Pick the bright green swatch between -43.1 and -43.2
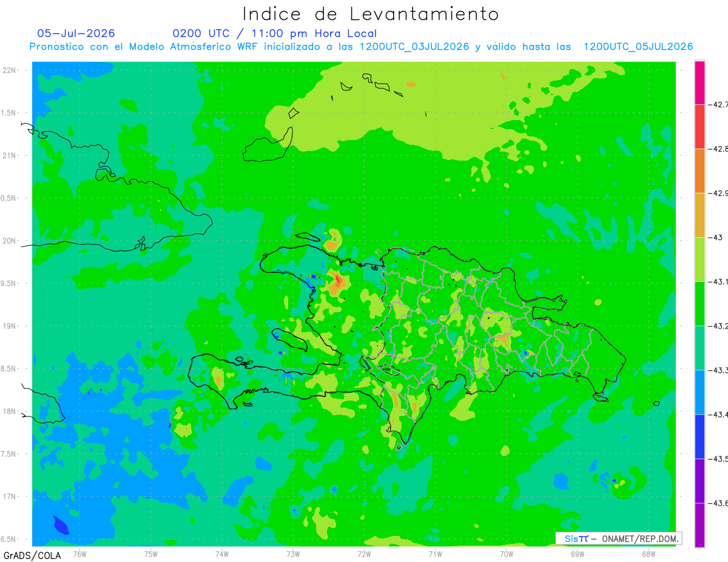The image size is (728, 562). click(x=699, y=304)
